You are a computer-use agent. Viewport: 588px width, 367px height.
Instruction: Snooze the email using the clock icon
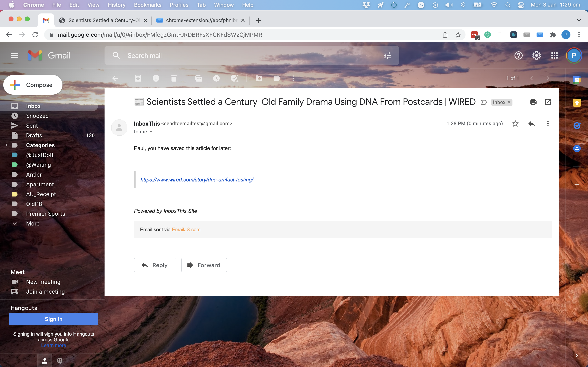tap(216, 78)
